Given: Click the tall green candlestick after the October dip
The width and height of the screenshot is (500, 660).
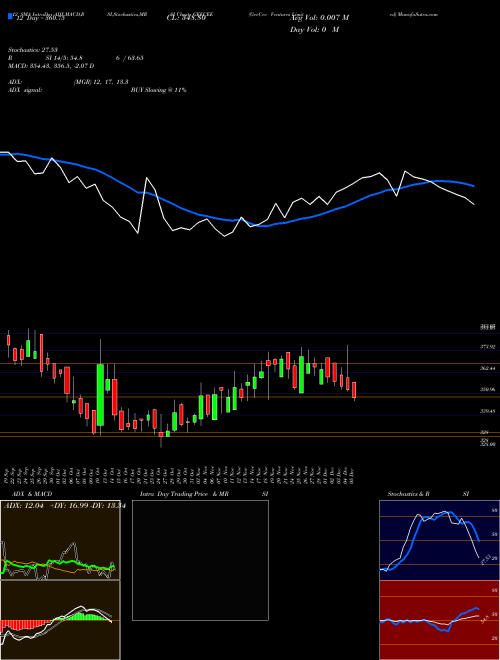Looking at the screenshot, I should tap(100, 395).
